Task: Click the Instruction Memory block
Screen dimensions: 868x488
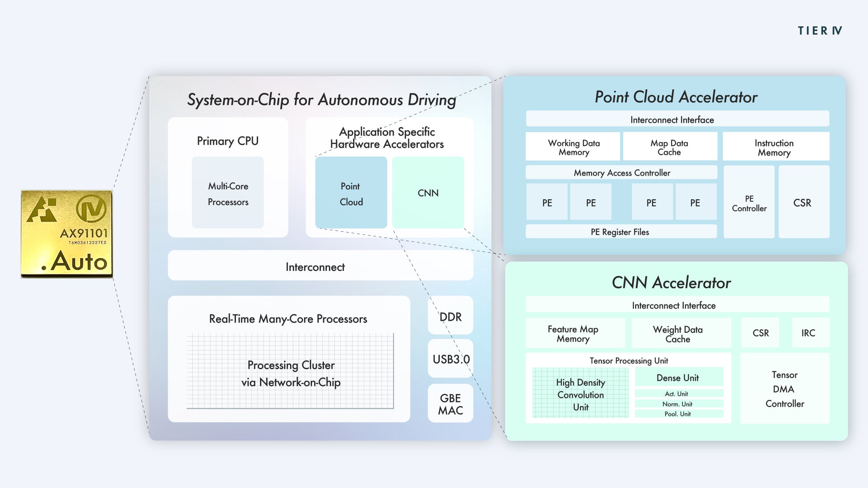Action: (775, 147)
